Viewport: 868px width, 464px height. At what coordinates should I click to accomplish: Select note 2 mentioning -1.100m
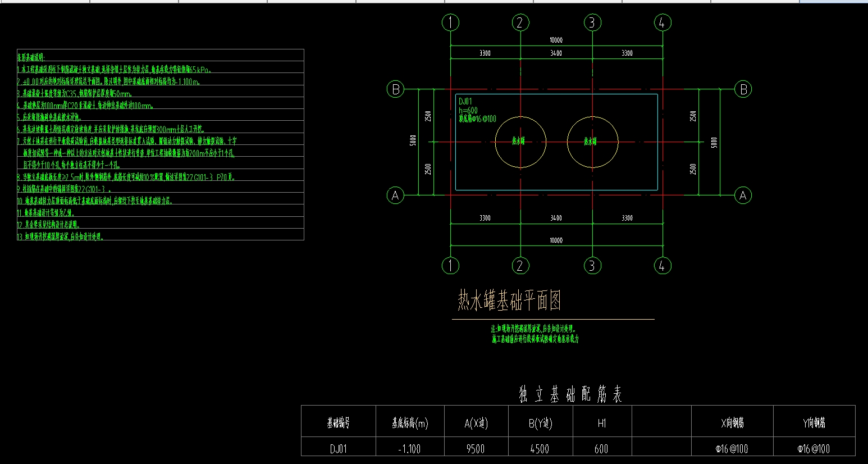coord(109,81)
